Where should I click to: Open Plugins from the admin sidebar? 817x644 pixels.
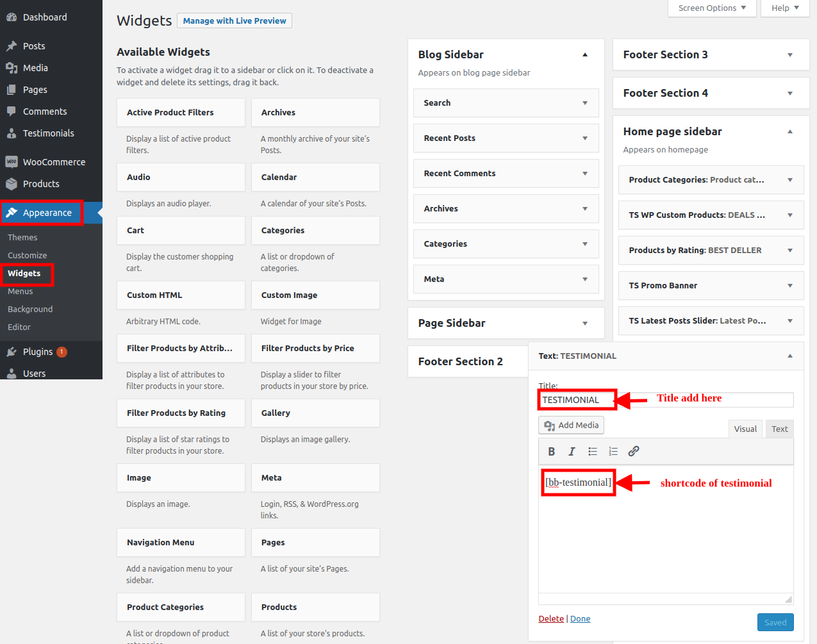tap(38, 352)
